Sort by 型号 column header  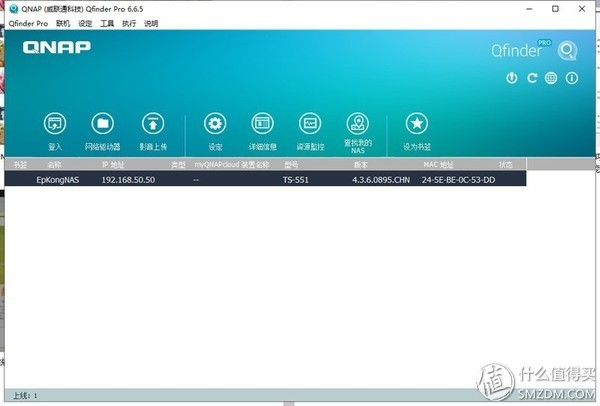tap(291, 165)
